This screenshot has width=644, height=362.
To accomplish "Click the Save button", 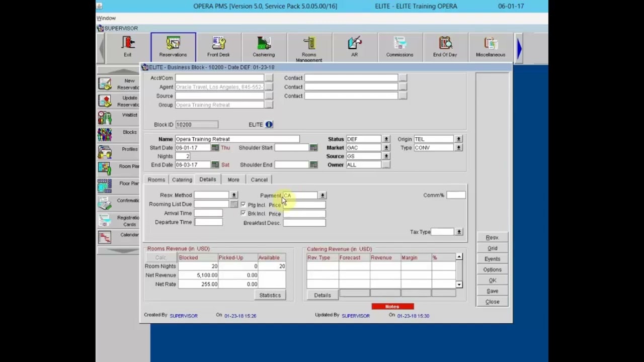I will tap(493, 291).
